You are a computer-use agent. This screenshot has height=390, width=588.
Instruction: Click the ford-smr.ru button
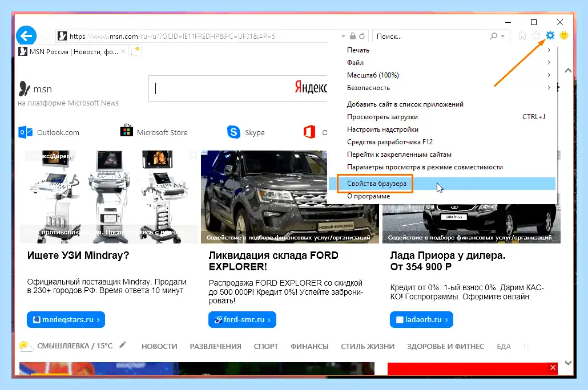tap(242, 319)
